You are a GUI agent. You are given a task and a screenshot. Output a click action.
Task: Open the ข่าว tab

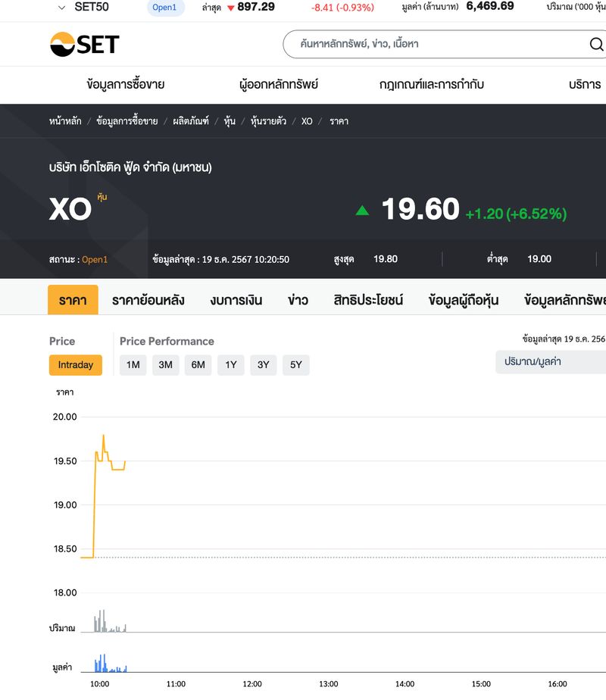298,300
